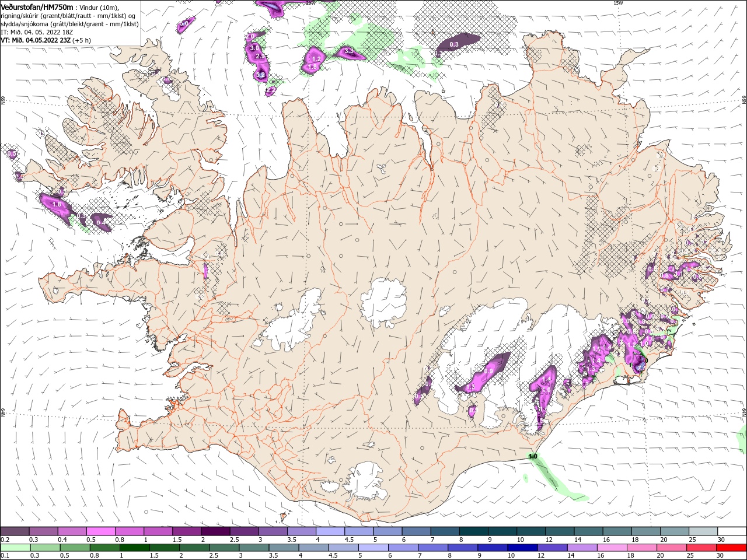Click the IT: Mið. 04. 05. 2022 18Z line
747x560 pixels.
36,32
